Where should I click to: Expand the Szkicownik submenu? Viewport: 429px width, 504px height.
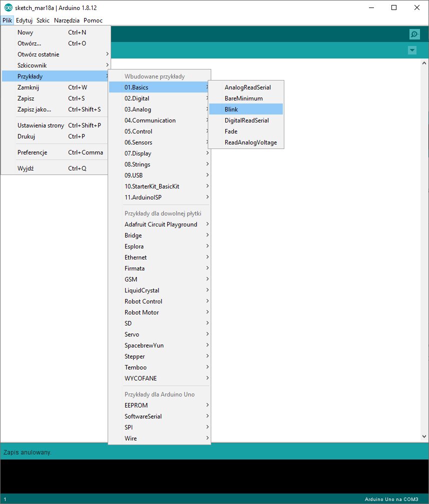click(55, 65)
